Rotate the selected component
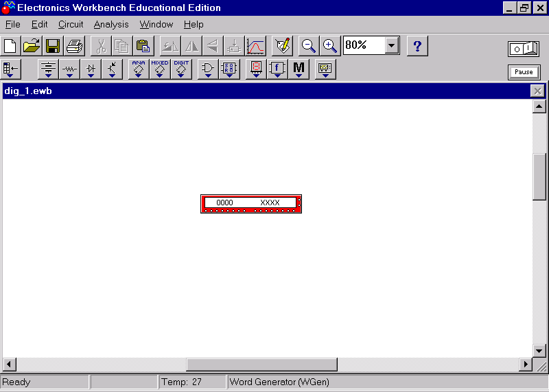The width and height of the screenshot is (549, 392). tap(170, 46)
